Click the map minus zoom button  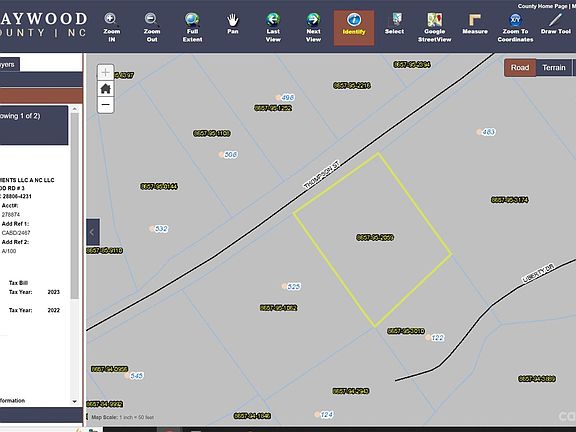point(105,105)
